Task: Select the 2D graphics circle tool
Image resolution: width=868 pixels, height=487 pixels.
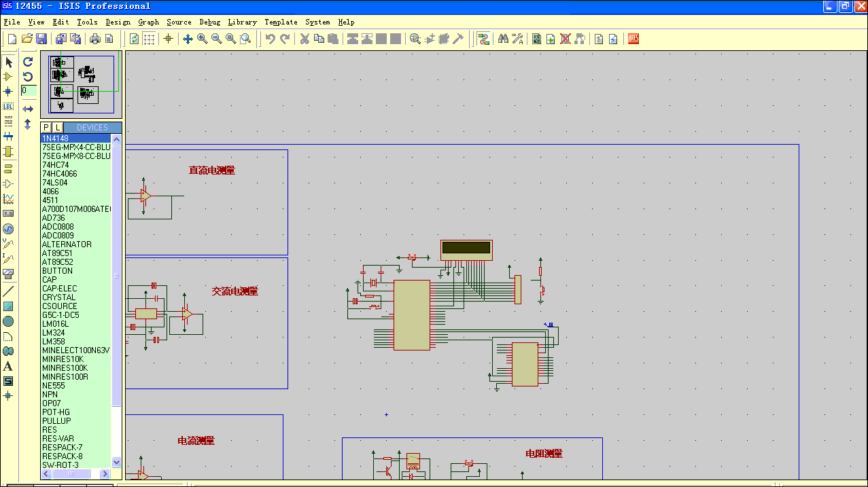Action: tap(8, 321)
